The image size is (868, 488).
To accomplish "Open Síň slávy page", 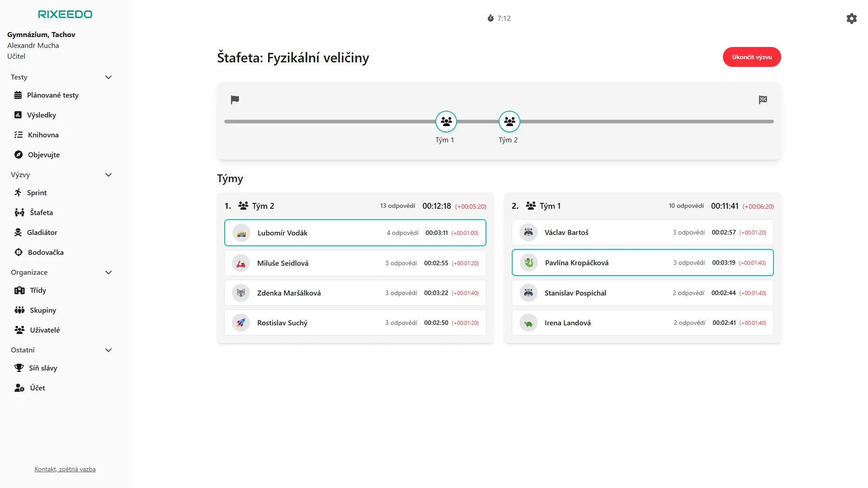I will click(43, 368).
